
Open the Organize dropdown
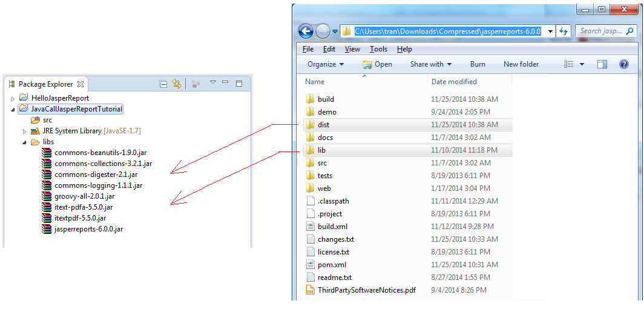pos(326,64)
